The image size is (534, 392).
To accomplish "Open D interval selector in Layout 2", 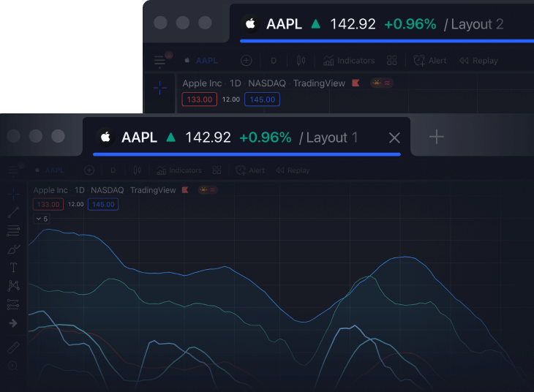I will (x=274, y=61).
